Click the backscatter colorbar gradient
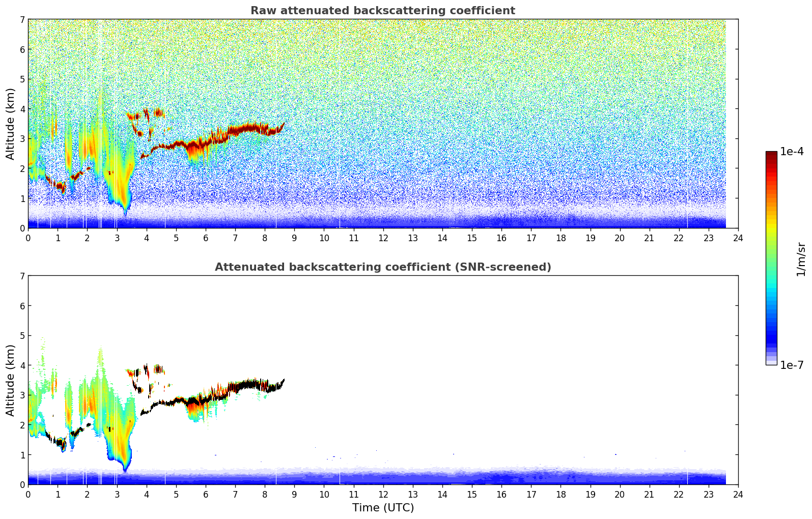 [771, 258]
